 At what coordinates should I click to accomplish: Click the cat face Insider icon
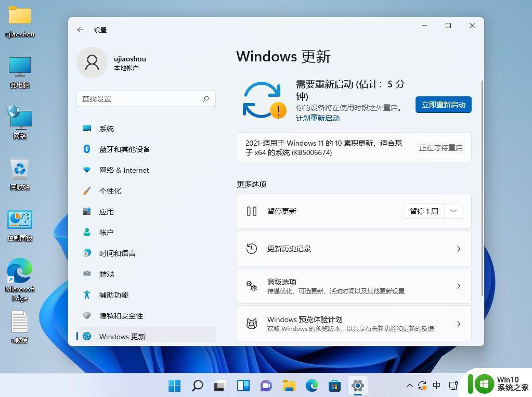pyautogui.click(x=251, y=323)
